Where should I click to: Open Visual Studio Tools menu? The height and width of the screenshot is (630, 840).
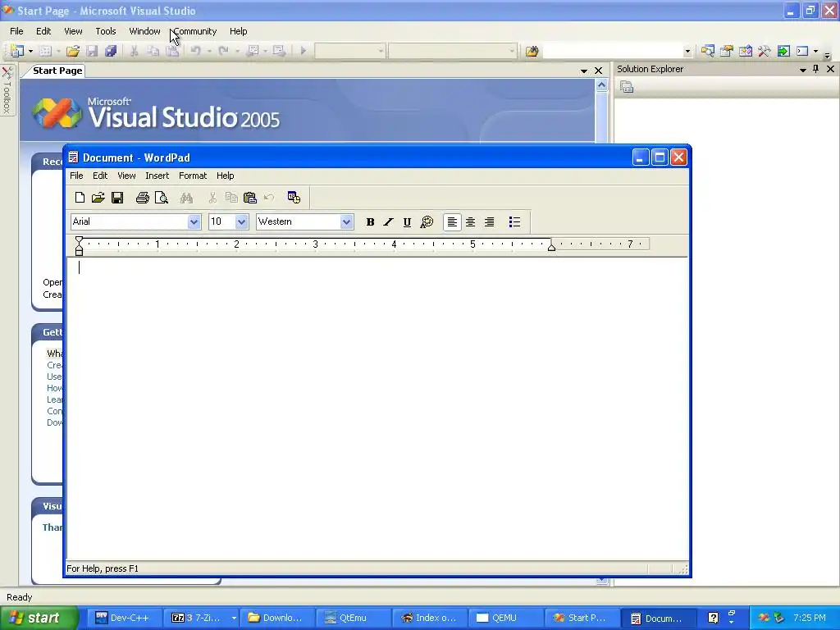(106, 31)
